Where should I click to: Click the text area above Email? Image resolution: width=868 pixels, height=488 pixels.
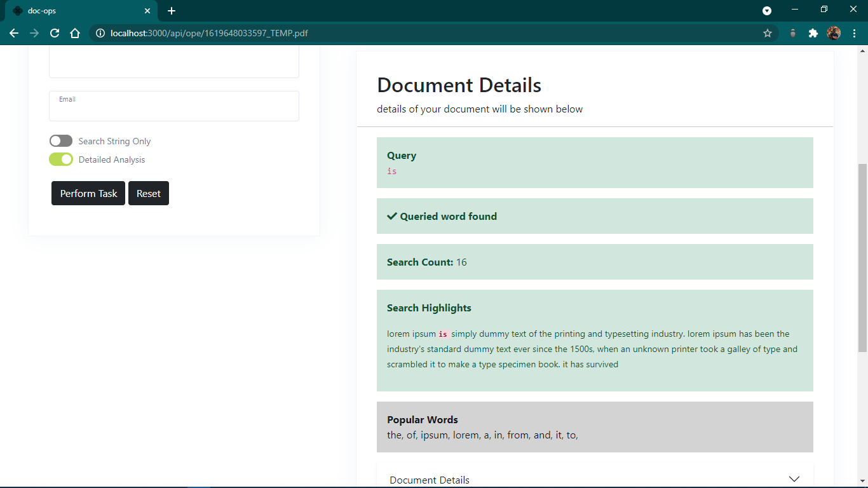click(x=174, y=62)
